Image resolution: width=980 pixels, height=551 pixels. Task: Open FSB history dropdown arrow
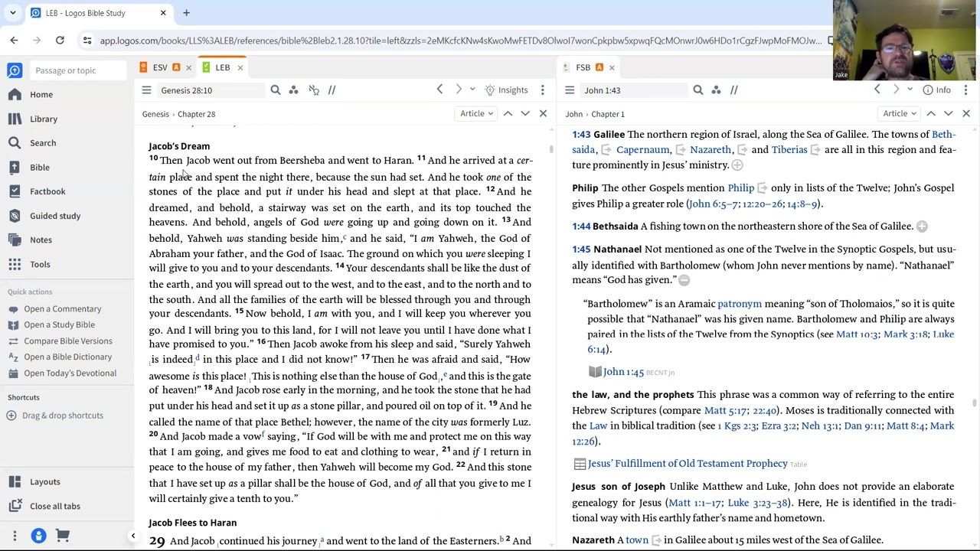(x=910, y=90)
